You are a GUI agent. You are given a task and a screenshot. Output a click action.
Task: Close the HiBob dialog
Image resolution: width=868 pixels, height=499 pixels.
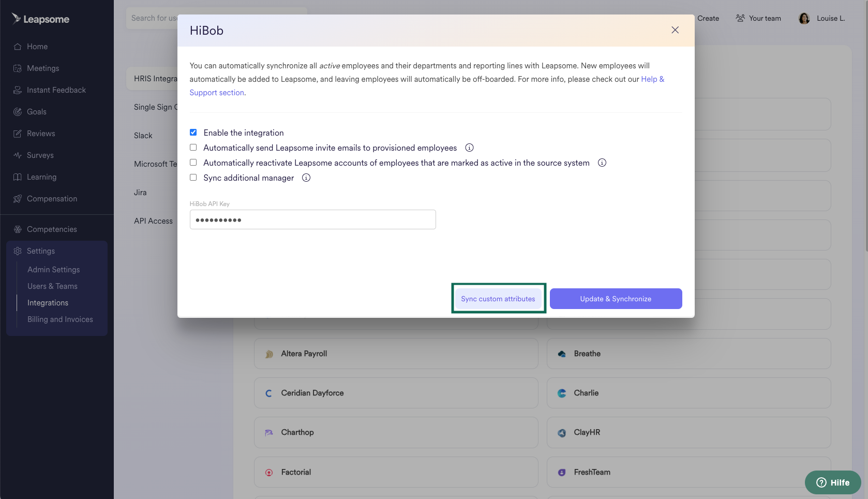coord(675,30)
